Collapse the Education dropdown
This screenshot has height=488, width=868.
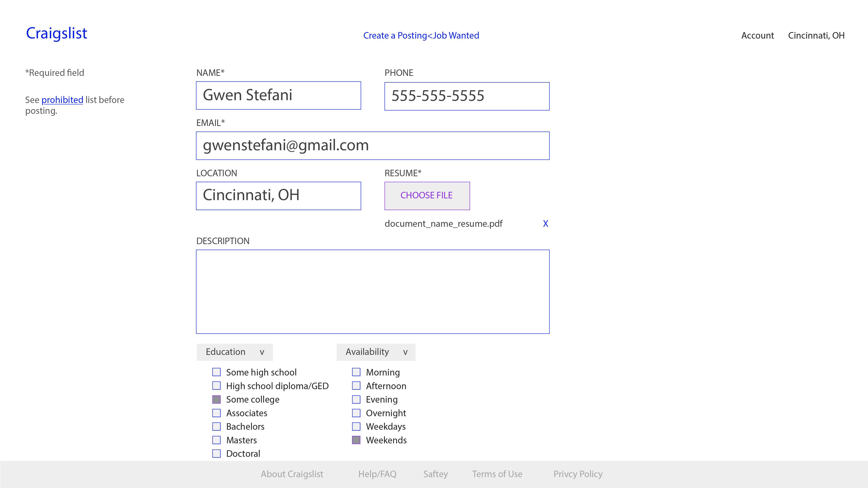click(x=235, y=352)
